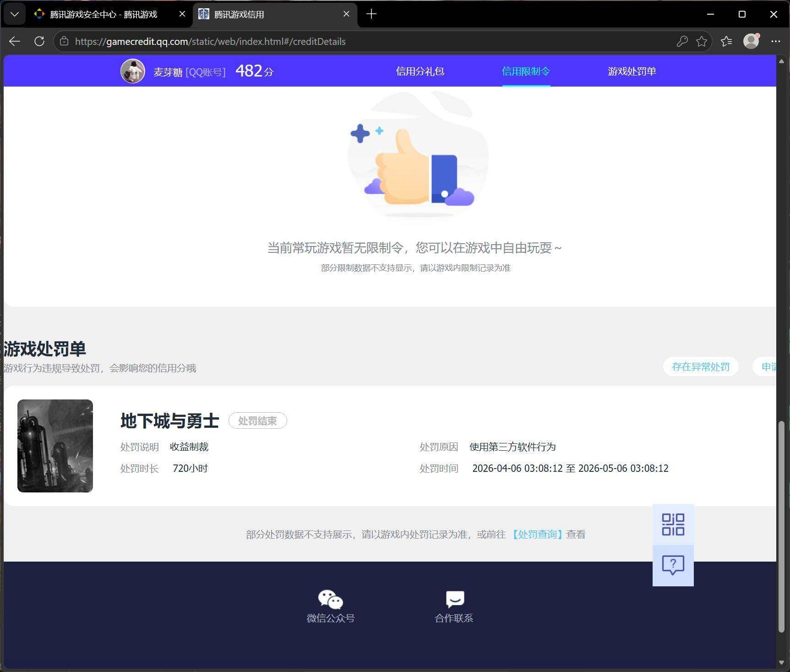Click the 482分 credit score
The height and width of the screenshot is (672, 790).
click(x=254, y=71)
